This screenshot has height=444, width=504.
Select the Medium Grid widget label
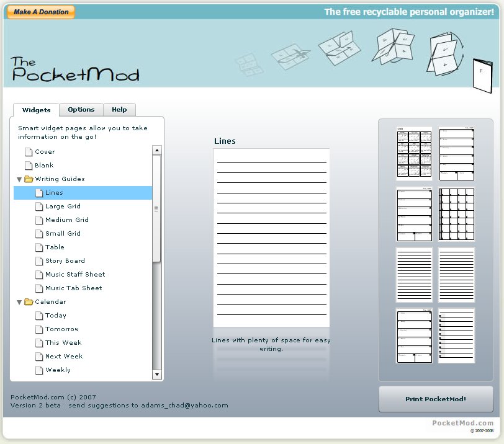(67, 220)
